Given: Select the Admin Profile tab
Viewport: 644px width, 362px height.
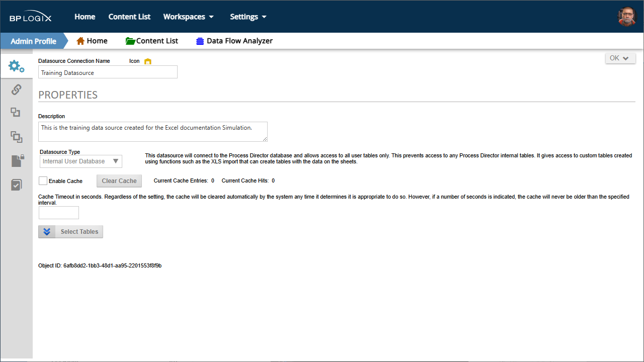Looking at the screenshot, I should (33, 41).
